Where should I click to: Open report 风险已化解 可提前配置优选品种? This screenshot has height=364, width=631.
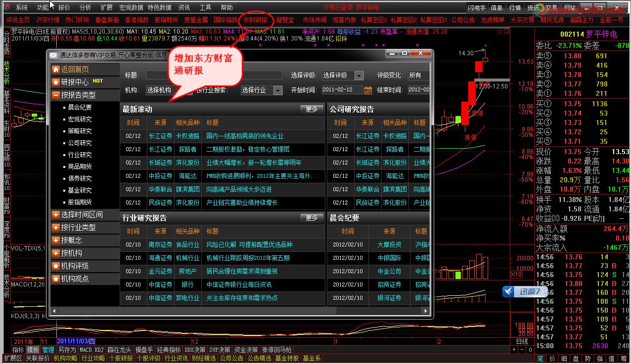point(249,244)
